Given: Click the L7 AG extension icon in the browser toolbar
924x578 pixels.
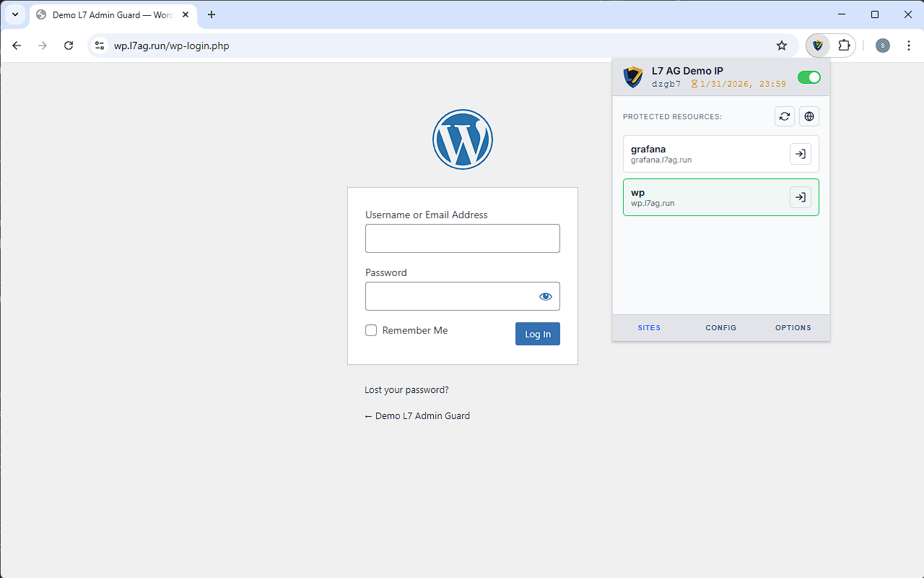Looking at the screenshot, I should click(x=817, y=45).
